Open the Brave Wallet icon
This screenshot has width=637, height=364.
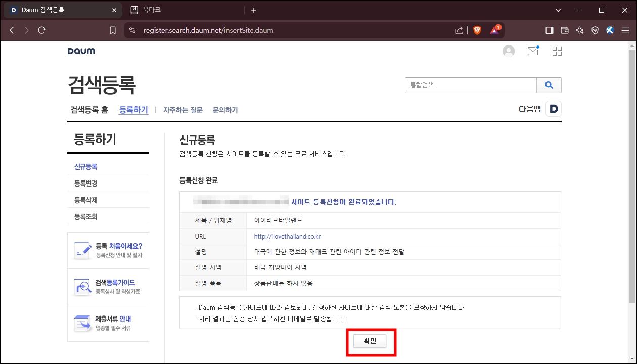pyautogui.click(x=565, y=30)
